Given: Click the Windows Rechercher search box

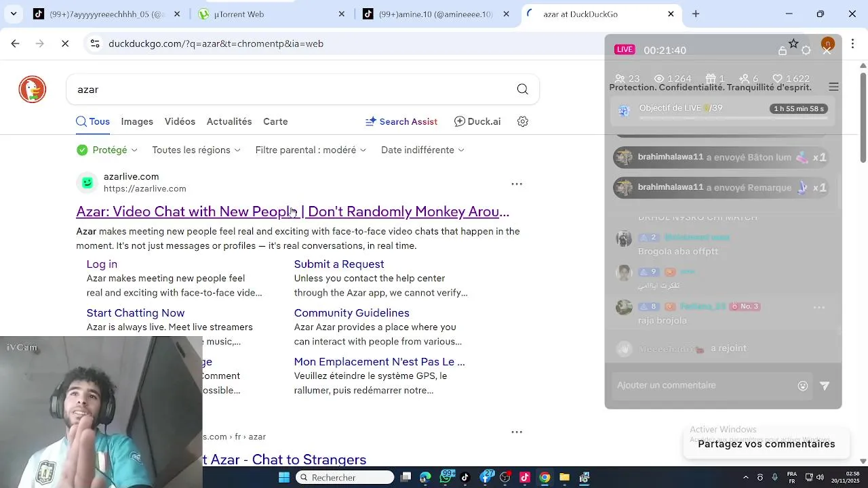Looking at the screenshot, I should tap(344, 477).
